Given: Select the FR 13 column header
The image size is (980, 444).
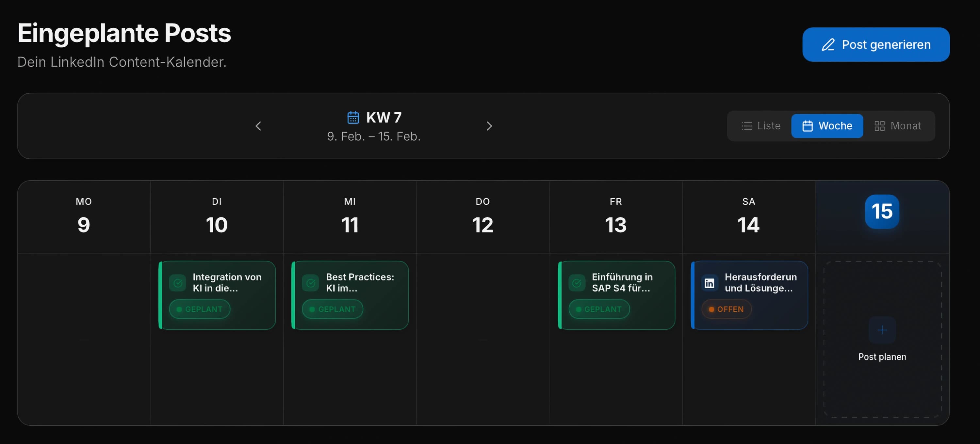Looking at the screenshot, I should (x=615, y=215).
